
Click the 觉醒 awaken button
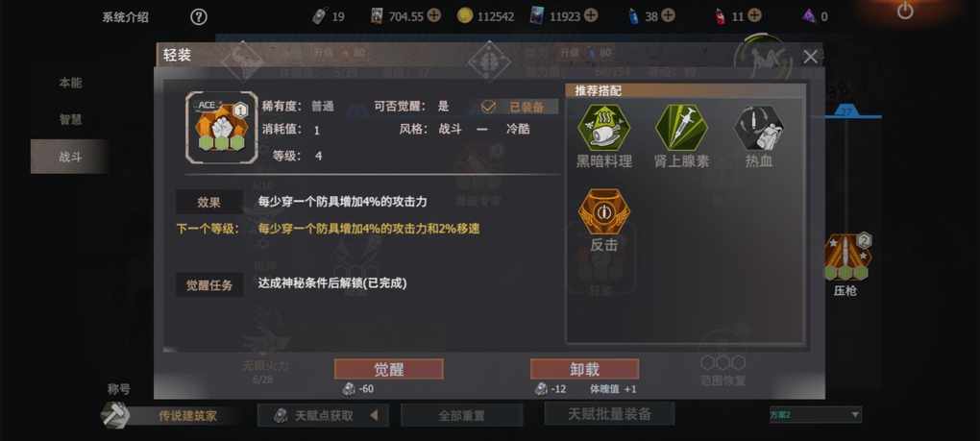(389, 369)
